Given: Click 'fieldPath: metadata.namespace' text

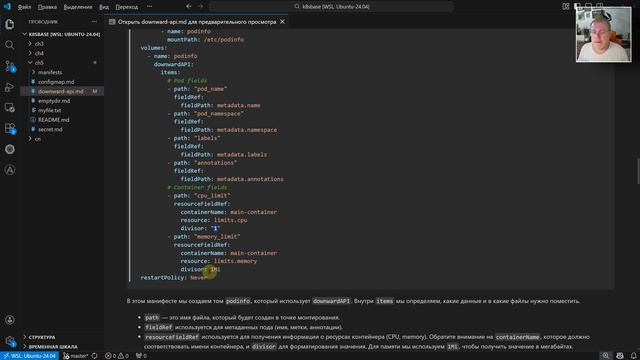Looking at the screenshot, I should (229, 130).
